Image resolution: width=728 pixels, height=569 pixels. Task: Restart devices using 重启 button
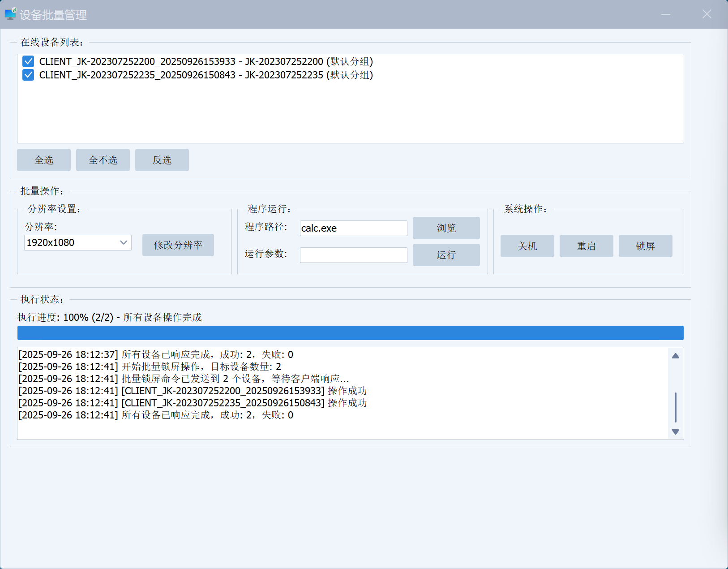pyautogui.click(x=586, y=246)
